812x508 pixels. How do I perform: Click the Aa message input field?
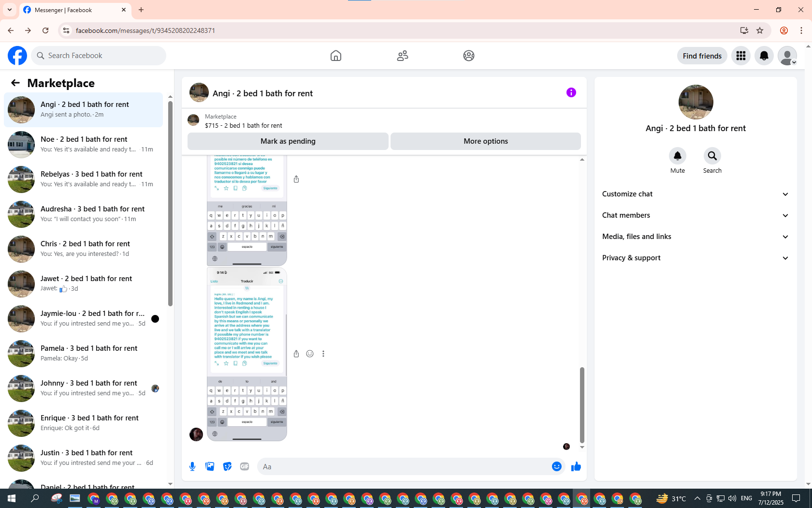coord(404,466)
